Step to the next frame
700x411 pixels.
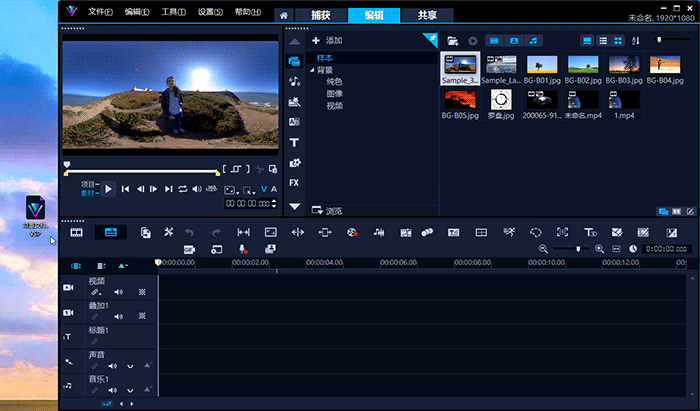click(154, 189)
